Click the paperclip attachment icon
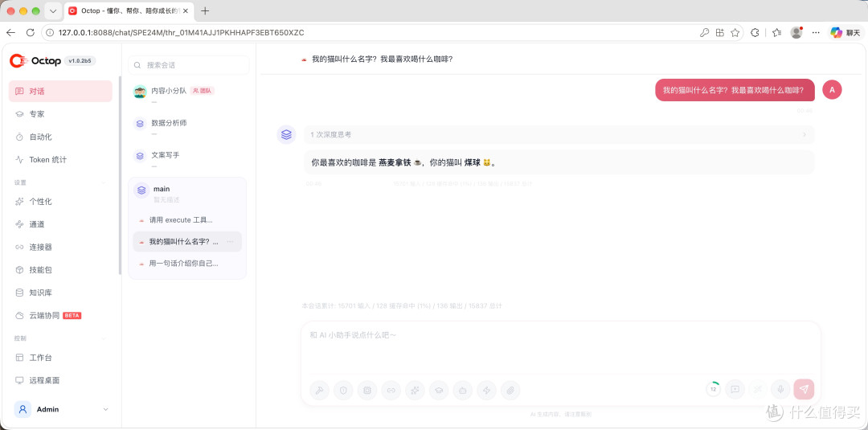This screenshot has width=868, height=430. click(x=510, y=390)
